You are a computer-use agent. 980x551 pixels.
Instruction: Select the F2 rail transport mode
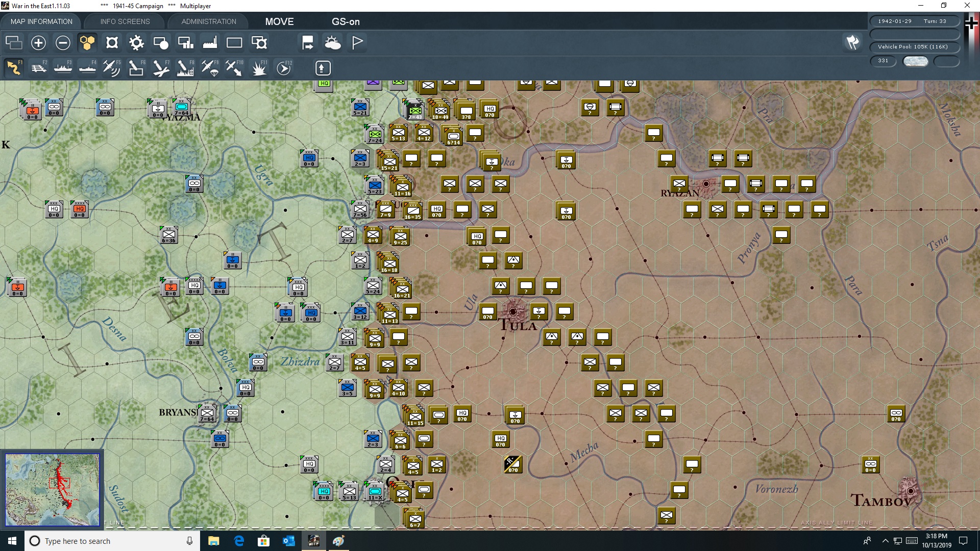click(x=38, y=68)
